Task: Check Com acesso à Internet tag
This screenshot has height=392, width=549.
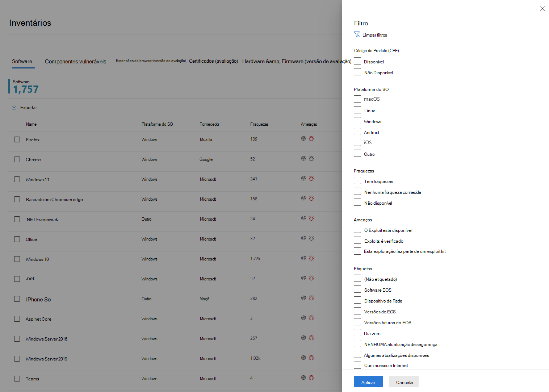Action: coord(357,365)
